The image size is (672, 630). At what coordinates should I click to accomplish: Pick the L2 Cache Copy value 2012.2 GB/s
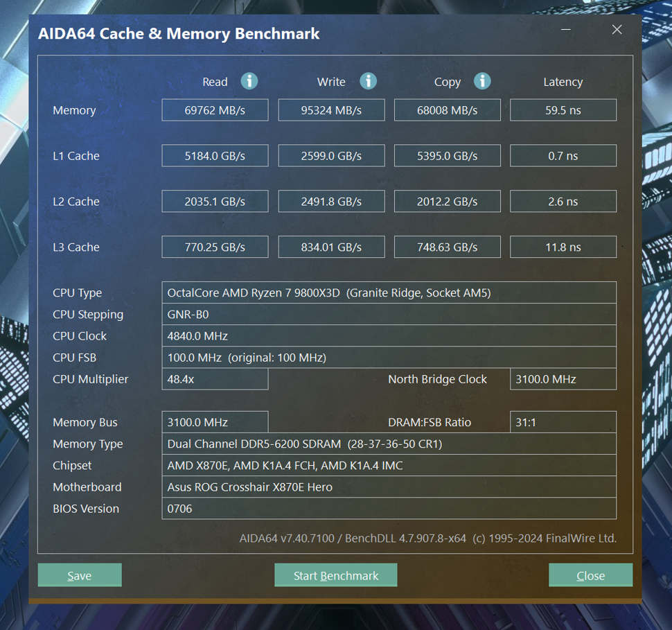[x=448, y=201]
